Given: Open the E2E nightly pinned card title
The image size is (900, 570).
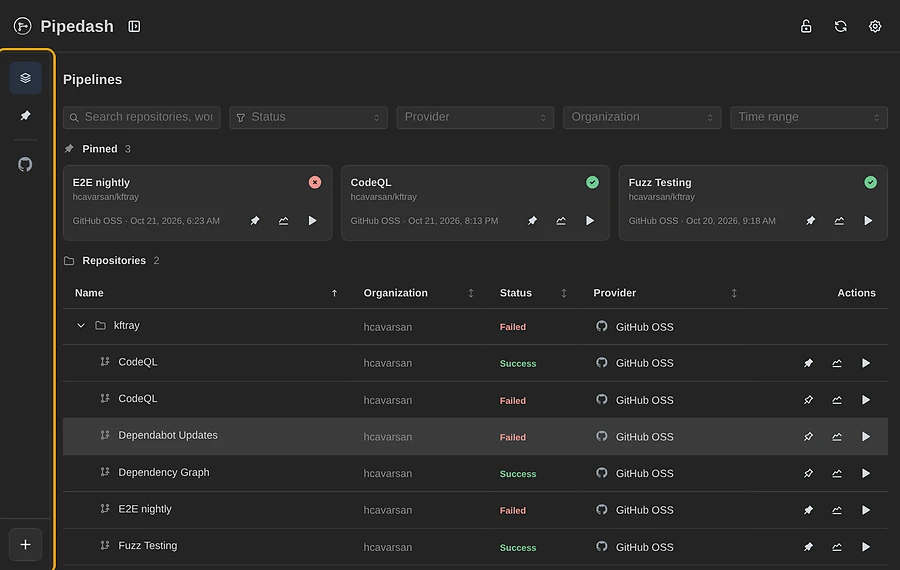Looking at the screenshot, I should pyautogui.click(x=101, y=183).
